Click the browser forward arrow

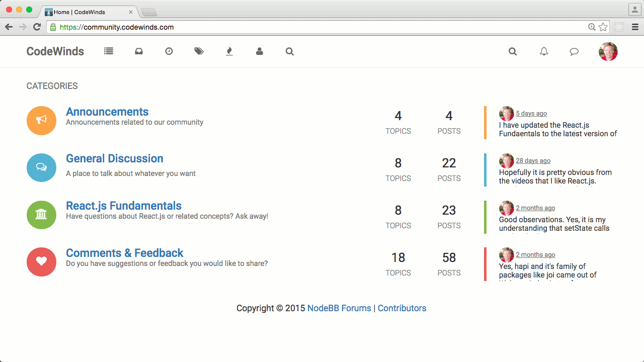(23, 27)
